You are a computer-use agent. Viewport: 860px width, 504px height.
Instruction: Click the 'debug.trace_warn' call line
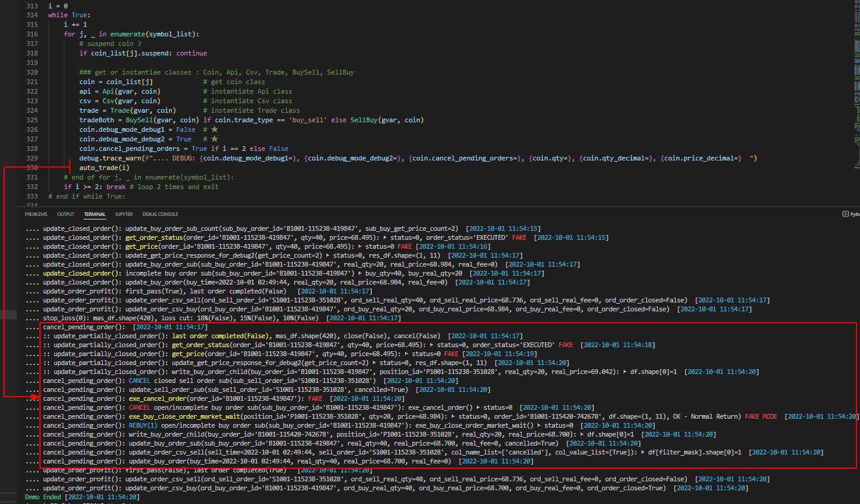tap(418, 158)
